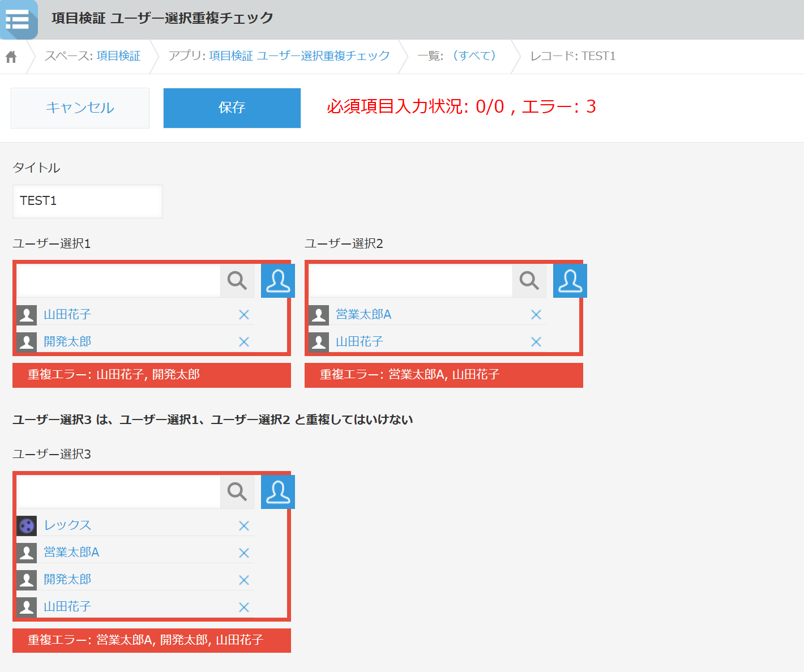Click search icon in ユーザー選択2
804x672 pixels.
(x=529, y=280)
